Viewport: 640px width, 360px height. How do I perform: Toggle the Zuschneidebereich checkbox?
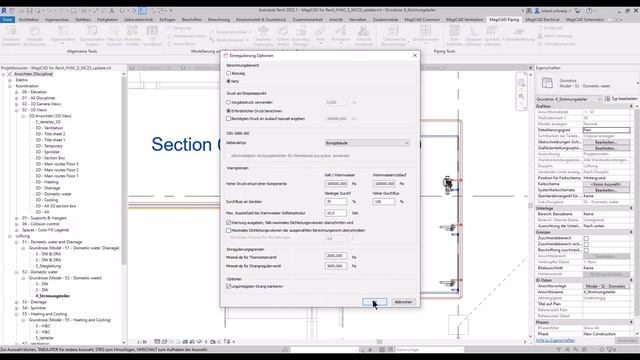[586, 238]
